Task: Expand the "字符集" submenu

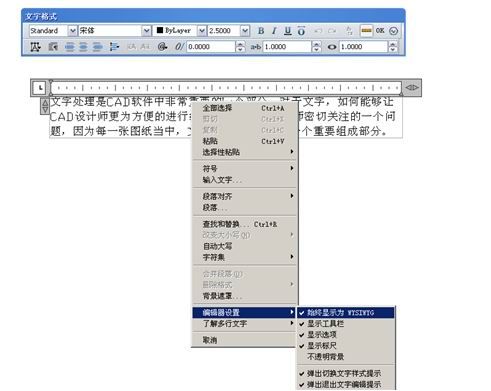Action: pyautogui.click(x=245, y=257)
